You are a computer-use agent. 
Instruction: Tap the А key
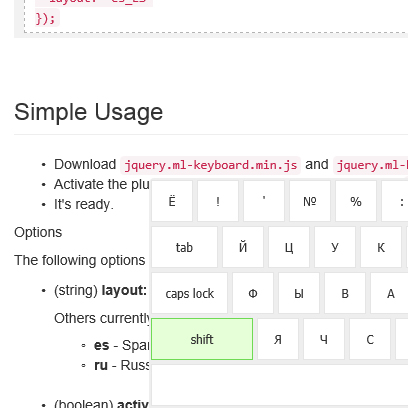click(x=389, y=293)
